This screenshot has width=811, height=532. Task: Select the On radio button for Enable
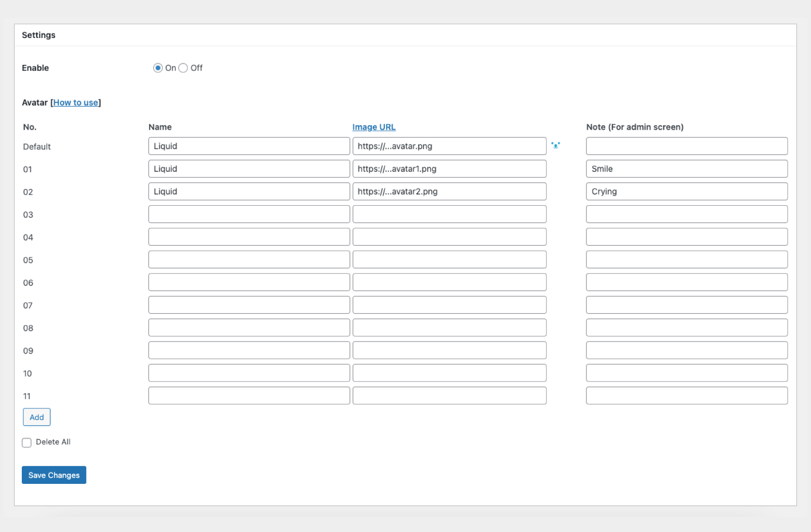[158, 68]
